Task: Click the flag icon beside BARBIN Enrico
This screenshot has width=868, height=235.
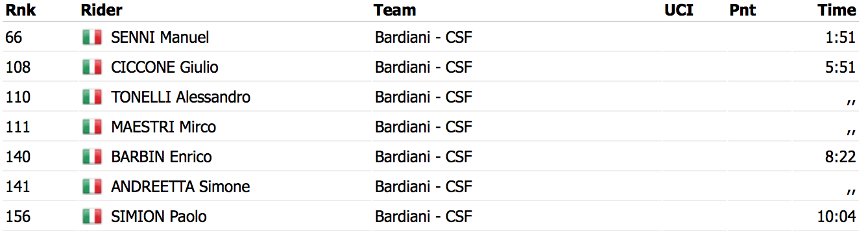Action: [x=92, y=157]
